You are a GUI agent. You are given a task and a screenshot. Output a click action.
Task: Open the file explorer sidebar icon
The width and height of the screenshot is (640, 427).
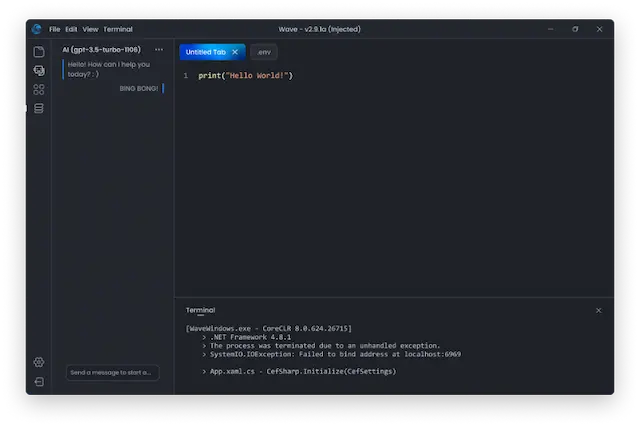[x=39, y=51]
